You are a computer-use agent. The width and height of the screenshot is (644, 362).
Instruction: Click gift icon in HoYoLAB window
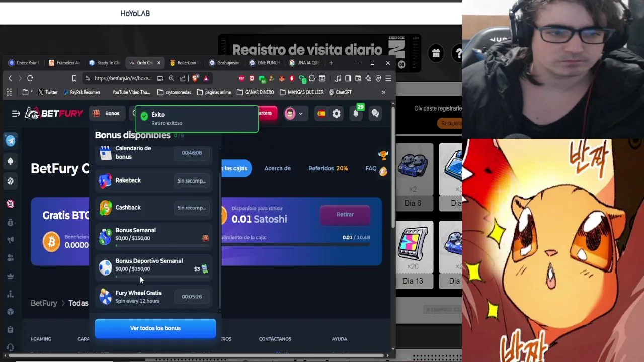click(436, 53)
